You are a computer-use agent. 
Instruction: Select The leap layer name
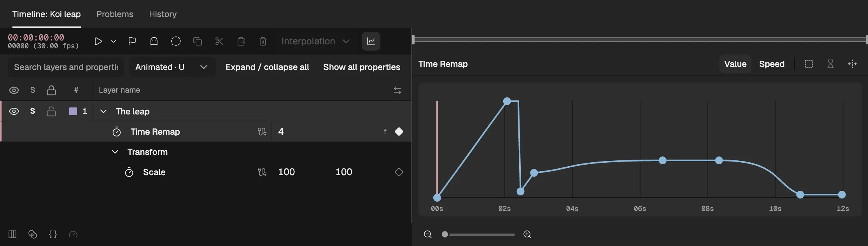pos(133,111)
